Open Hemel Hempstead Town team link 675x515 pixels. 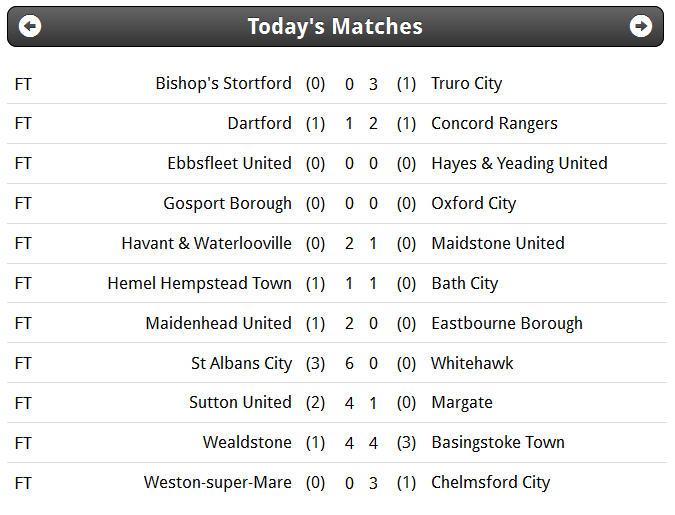200,283
